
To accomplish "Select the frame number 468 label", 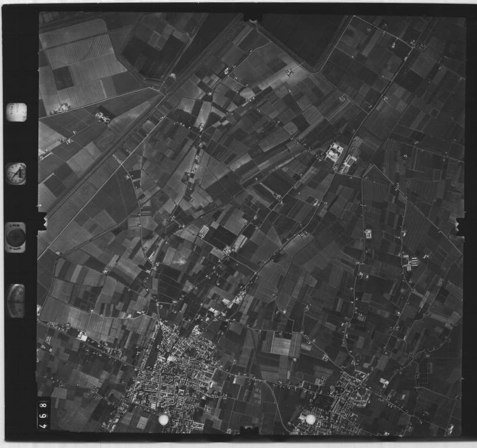I will click(x=43, y=413).
